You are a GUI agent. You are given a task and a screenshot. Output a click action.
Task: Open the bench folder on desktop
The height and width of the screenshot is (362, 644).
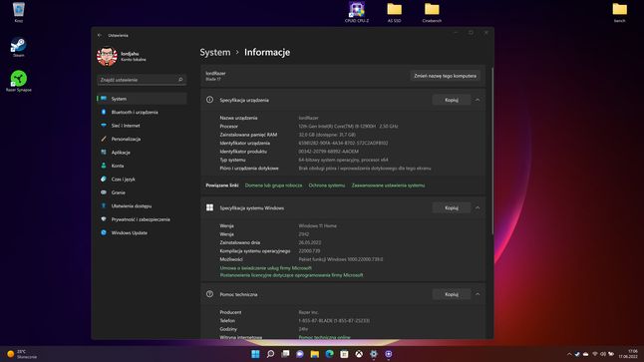point(619,12)
